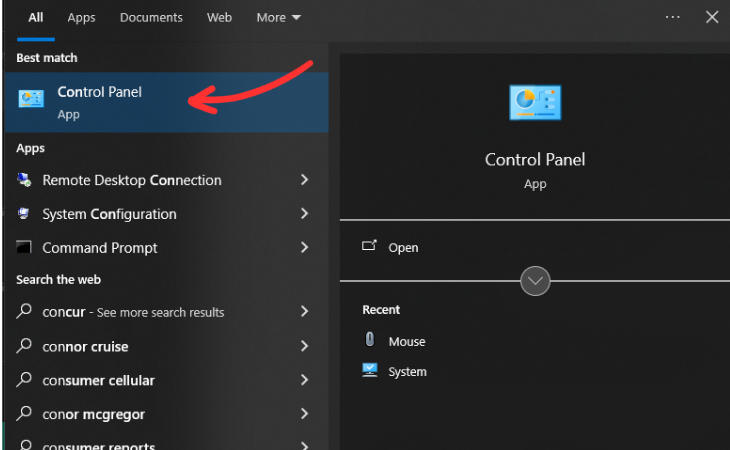This screenshot has height=450, width=730.
Task: Select the Control Panel best match result
Action: click(x=166, y=102)
